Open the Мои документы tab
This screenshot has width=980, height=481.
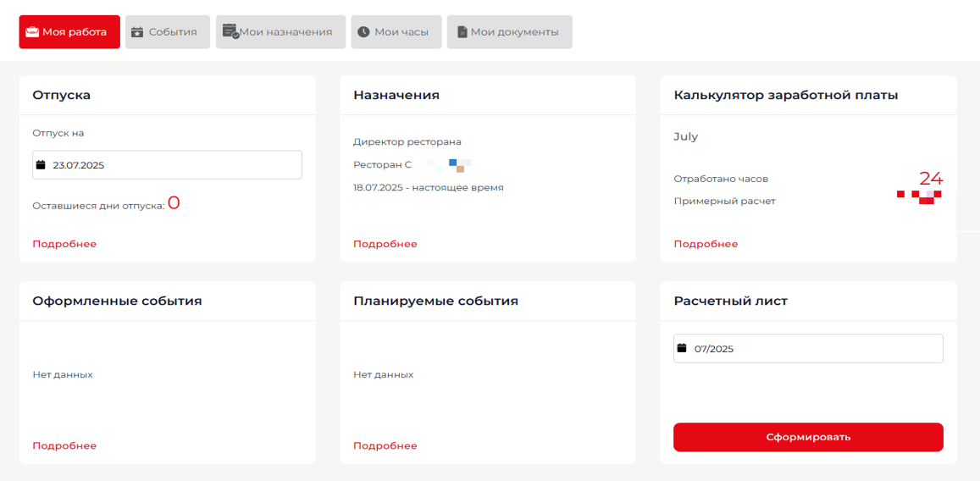[509, 32]
